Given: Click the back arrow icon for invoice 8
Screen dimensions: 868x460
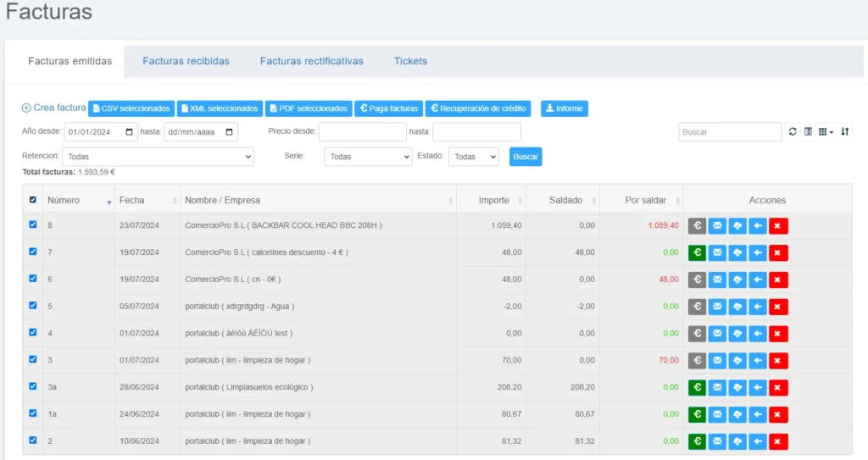Looking at the screenshot, I should click(758, 226).
